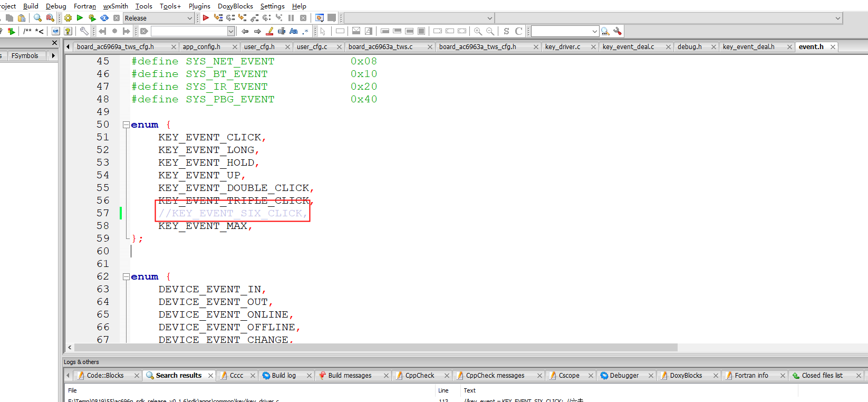The image size is (868, 402).
Task: Click the Build gear icon
Action: click(x=68, y=18)
